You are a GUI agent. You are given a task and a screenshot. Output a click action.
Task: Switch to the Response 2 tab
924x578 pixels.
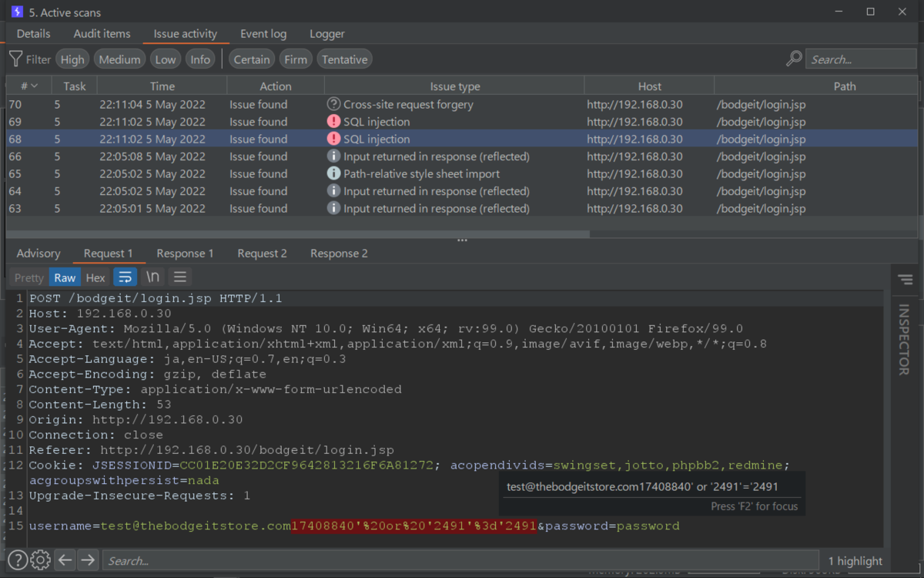[339, 254]
